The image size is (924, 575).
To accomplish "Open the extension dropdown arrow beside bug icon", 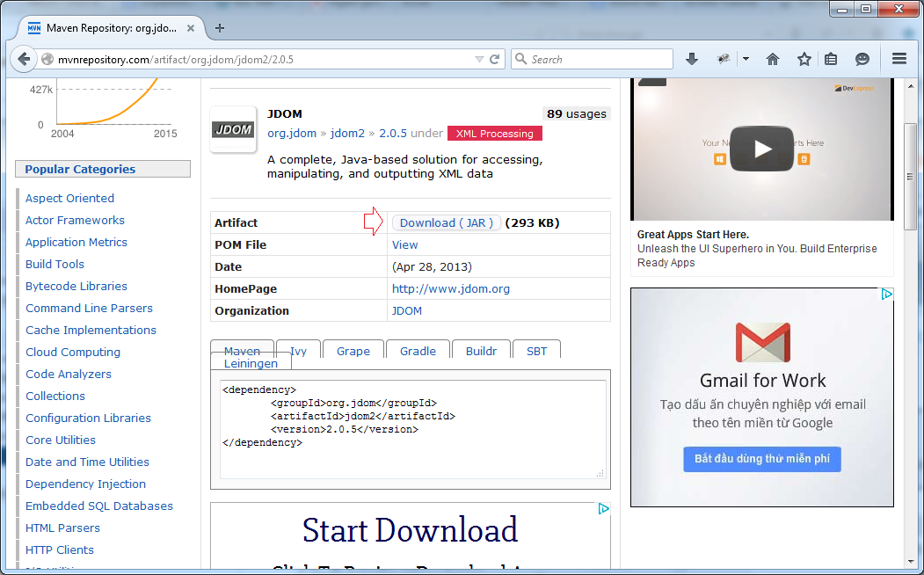I will pyautogui.click(x=746, y=59).
